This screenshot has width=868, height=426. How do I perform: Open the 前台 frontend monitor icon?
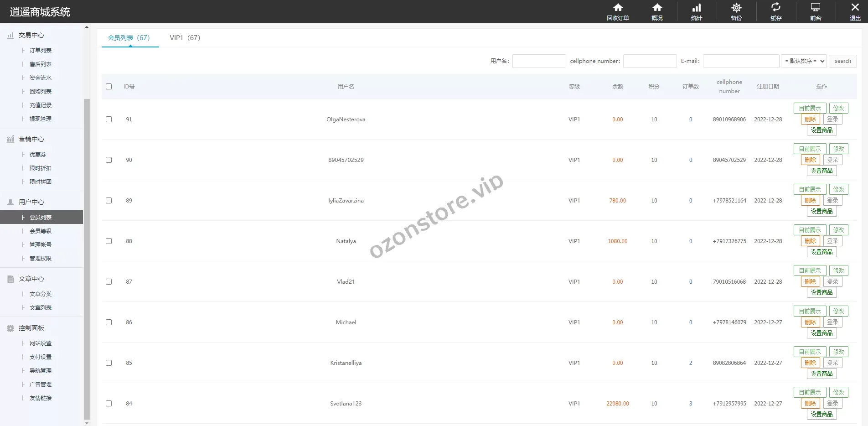point(816,8)
